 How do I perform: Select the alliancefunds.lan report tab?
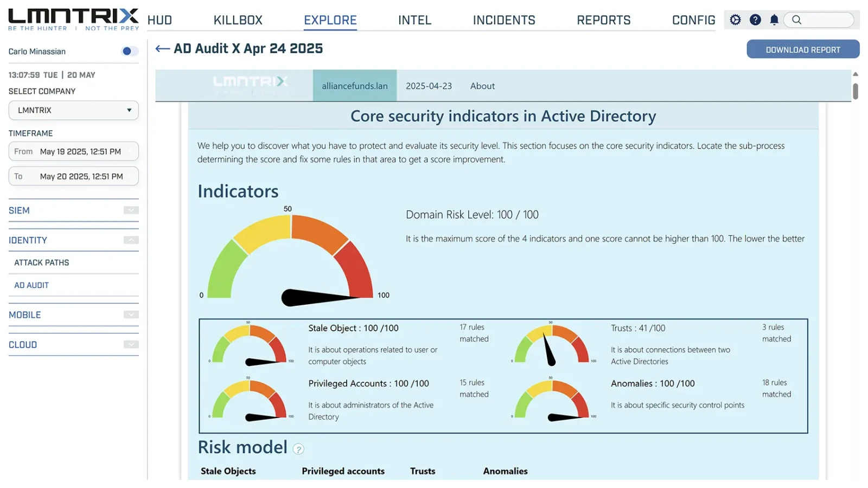pos(355,86)
